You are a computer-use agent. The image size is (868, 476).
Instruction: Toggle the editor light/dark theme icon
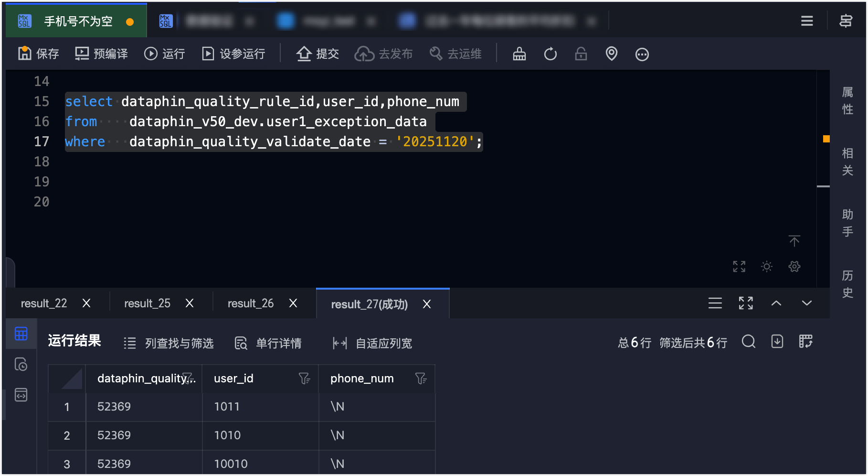point(767,267)
